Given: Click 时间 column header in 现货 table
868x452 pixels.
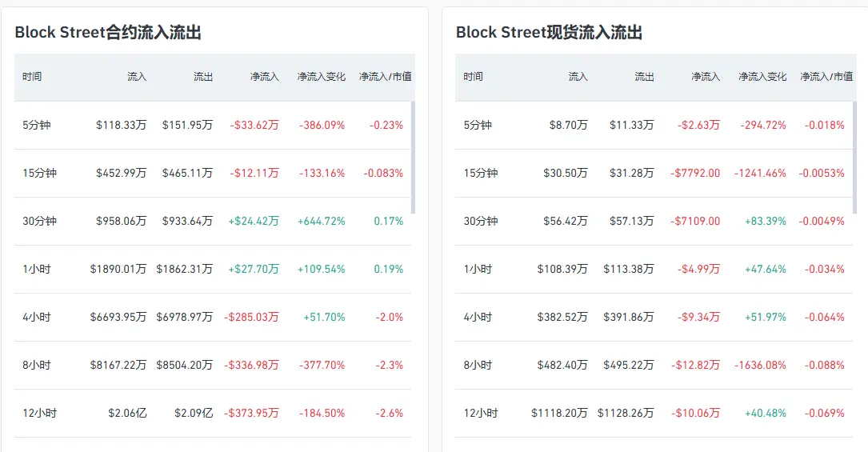Looking at the screenshot, I should pyautogui.click(x=474, y=76).
